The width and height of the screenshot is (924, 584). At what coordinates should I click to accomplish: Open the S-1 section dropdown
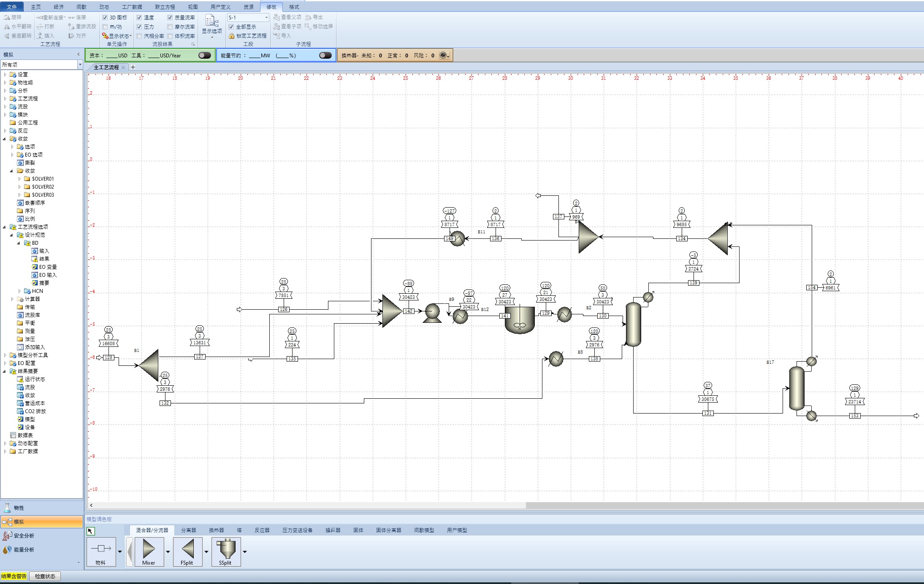pyautogui.click(x=266, y=17)
